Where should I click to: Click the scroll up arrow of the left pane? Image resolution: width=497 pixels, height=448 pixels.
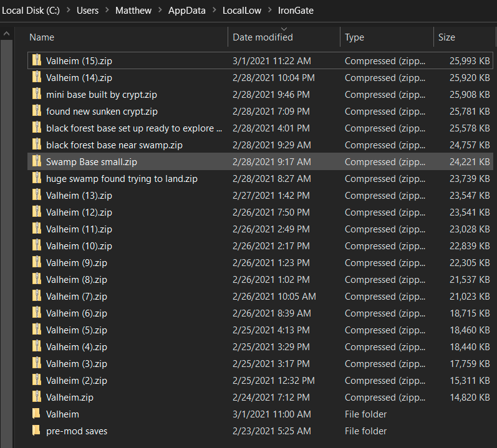(x=6, y=33)
